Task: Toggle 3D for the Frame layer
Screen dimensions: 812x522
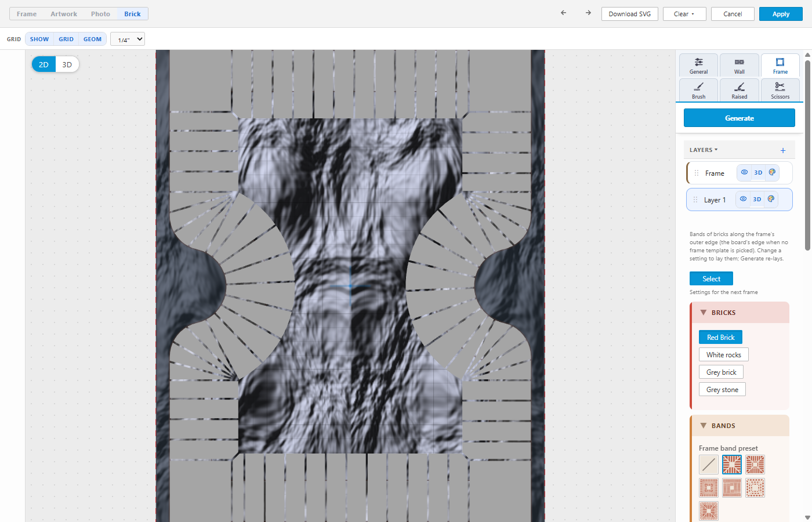Action: [x=758, y=172]
